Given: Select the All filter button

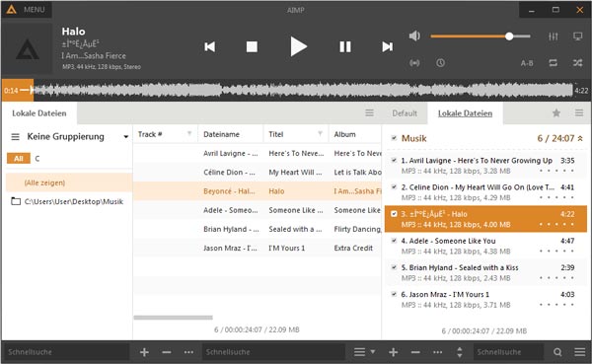Looking at the screenshot, I should click(x=18, y=159).
